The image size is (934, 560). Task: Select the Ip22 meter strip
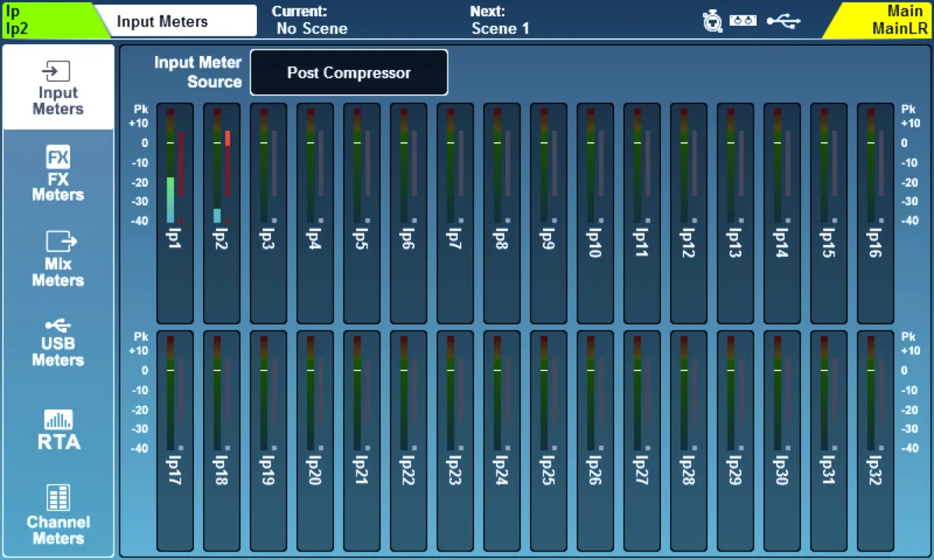409,441
